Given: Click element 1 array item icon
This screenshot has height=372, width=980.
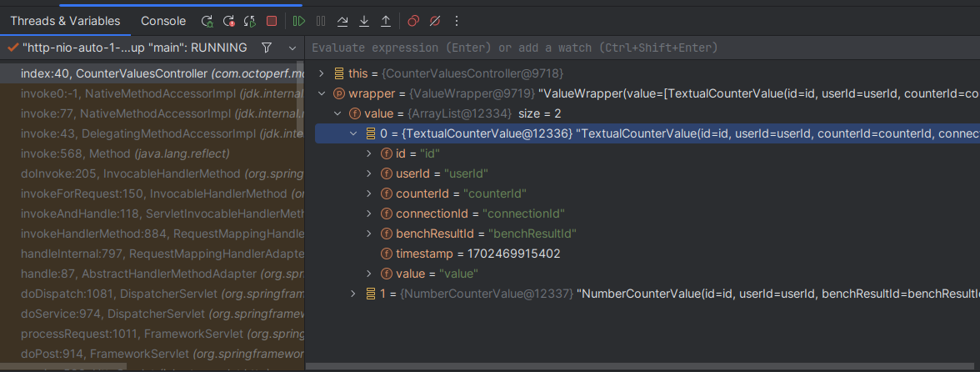Looking at the screenshot, I should [371, 294].
